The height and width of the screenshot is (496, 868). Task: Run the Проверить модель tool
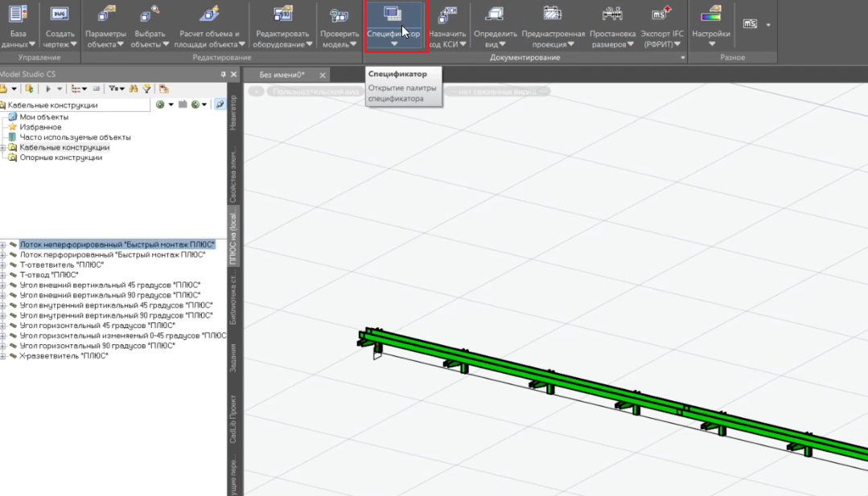(339, 26)
